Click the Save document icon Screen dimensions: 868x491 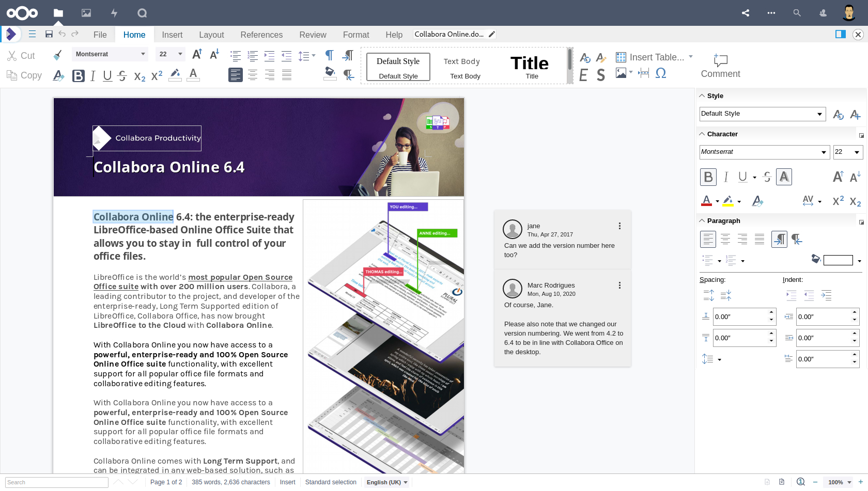coord(49,34)
